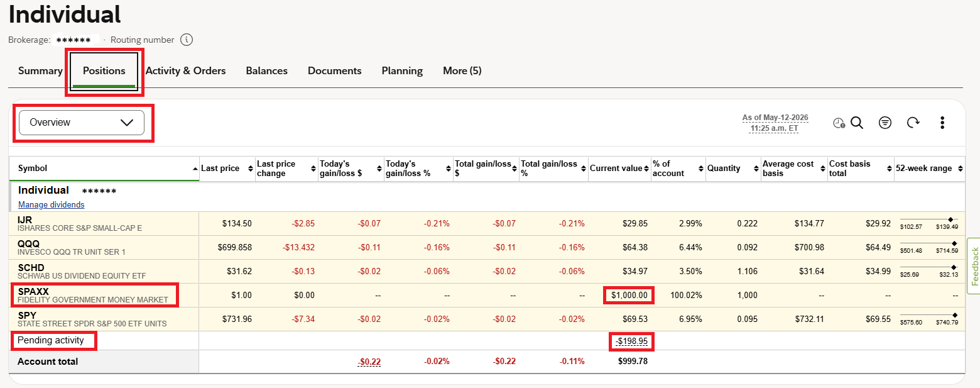Open the Overview view dropdown
The width and height of the screenshot is (980, 388).
tap(82, 123)
